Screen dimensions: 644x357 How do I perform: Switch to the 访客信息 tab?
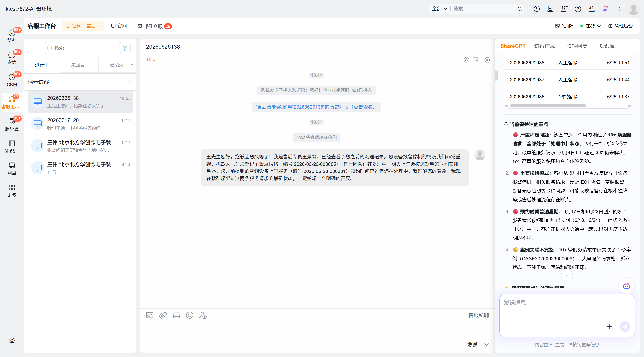click(x=544, y=46)
